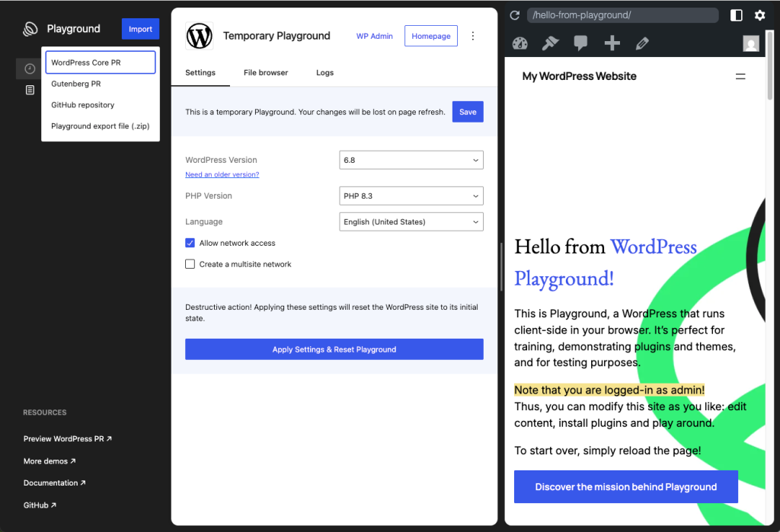Enable Allow network access checkbox
The width and height of the screenshot is (780, 532).
tap(190, 243)
